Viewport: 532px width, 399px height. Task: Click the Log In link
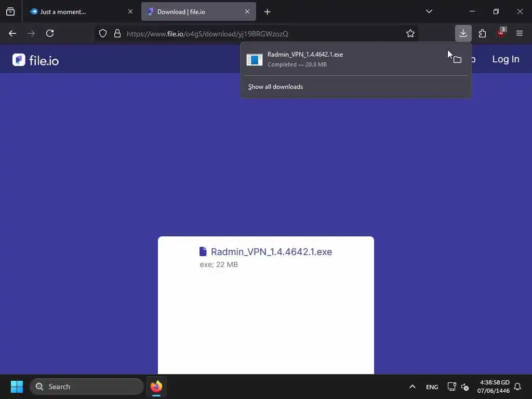[x=506, y=59]
